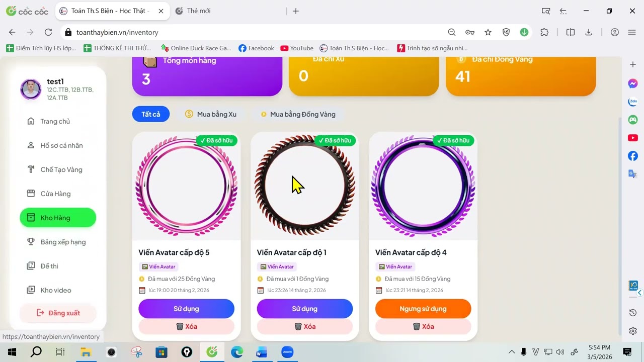
Task: Delete Viền Avatar cấp độ 5 item
Action: point(186,326)
